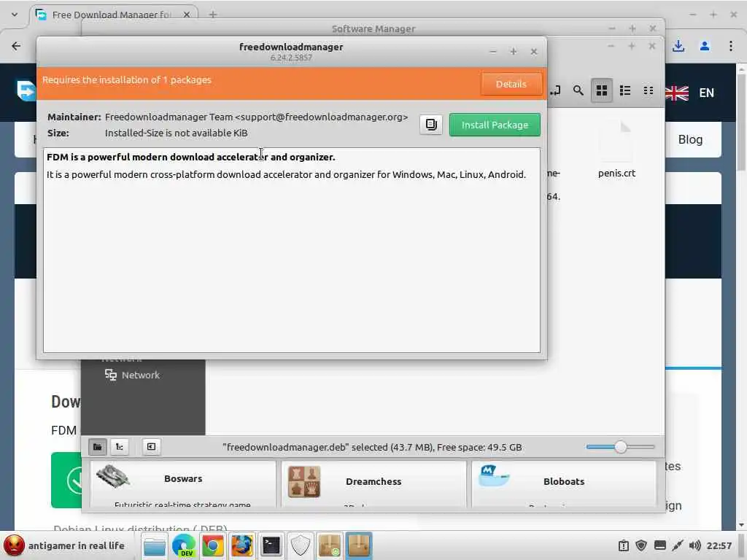
Task: Select Free Download Manager browser tab
Action: pyautogui.click(x=115, y=15)
